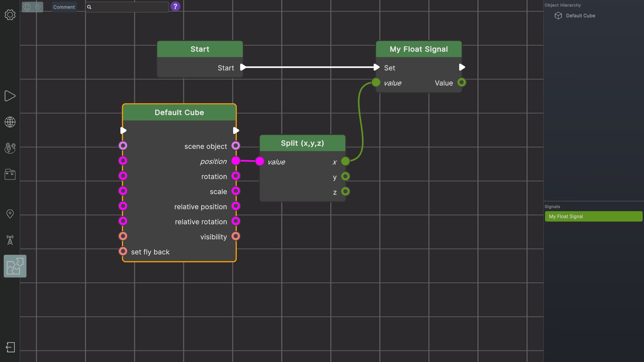Click the Comment button
644x362 pixels.
(64, 7)
